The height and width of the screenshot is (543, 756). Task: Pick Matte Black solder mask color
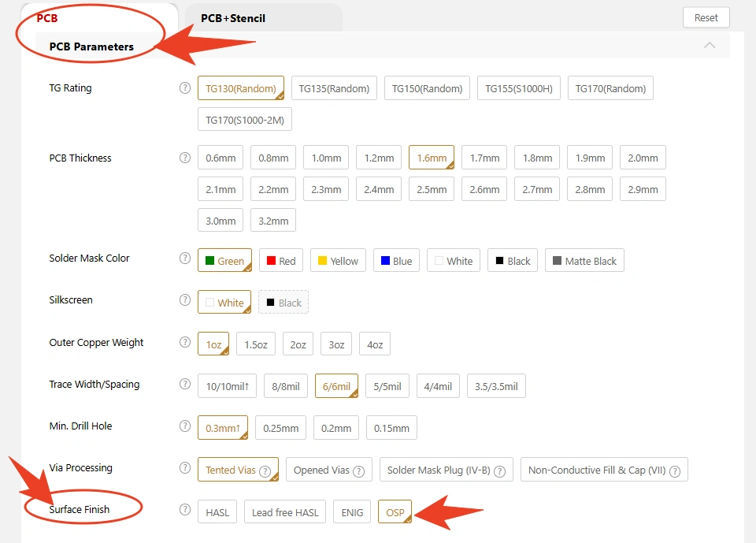pos(584,261)
